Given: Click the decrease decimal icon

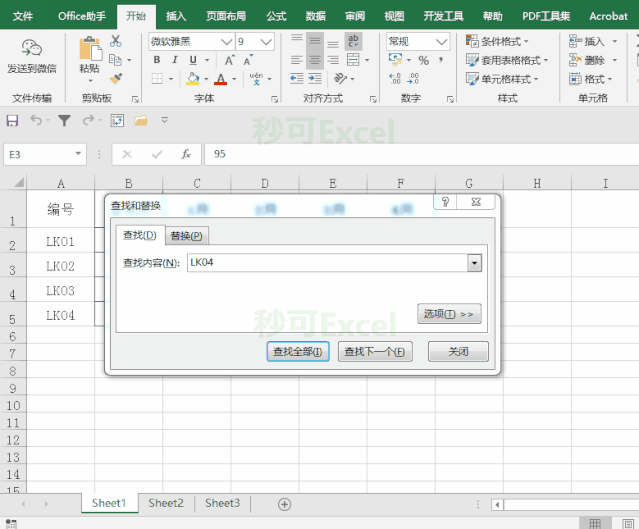Looking at the screenshot, I should (x=413, y=78).
